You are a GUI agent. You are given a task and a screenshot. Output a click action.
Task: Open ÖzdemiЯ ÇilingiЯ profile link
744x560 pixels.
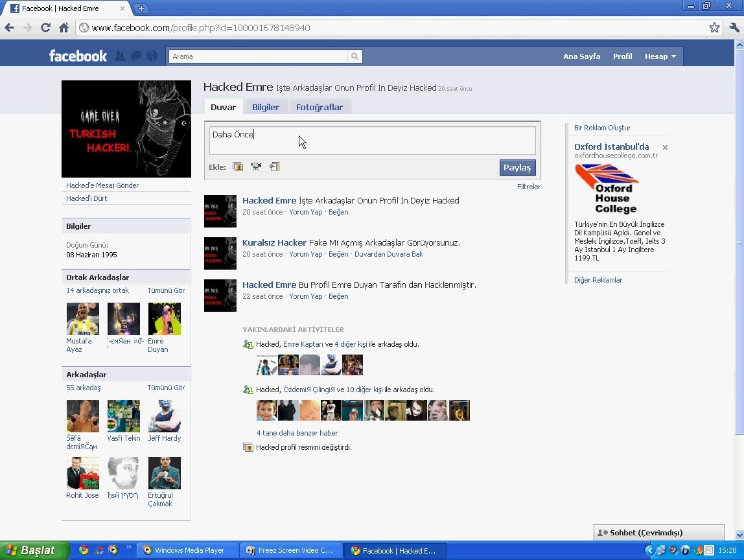pos(309,390)
